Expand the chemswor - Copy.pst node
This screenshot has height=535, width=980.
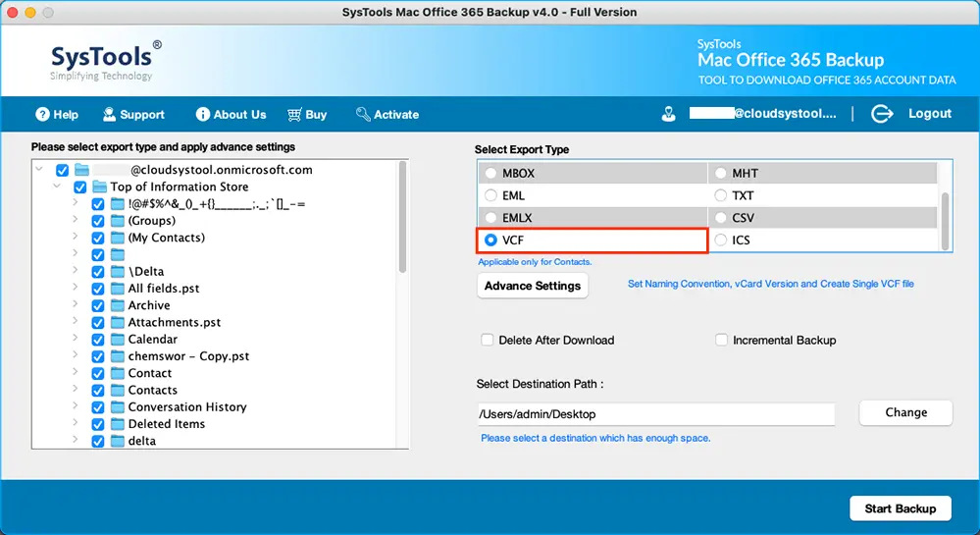click(x=75, y=354)
